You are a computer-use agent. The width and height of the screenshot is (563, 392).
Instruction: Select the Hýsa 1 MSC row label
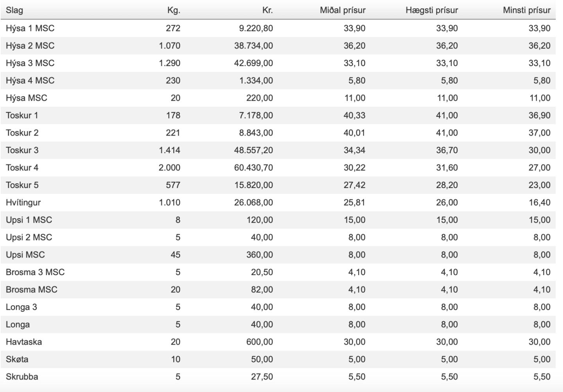(x=30, y=28)
